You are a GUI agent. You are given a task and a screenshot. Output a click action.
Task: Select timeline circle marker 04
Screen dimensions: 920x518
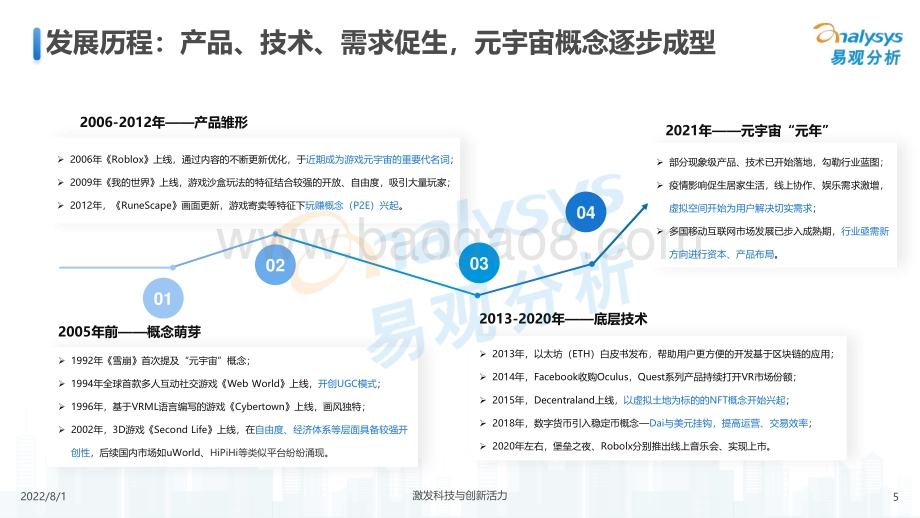[x=586, y=212]
